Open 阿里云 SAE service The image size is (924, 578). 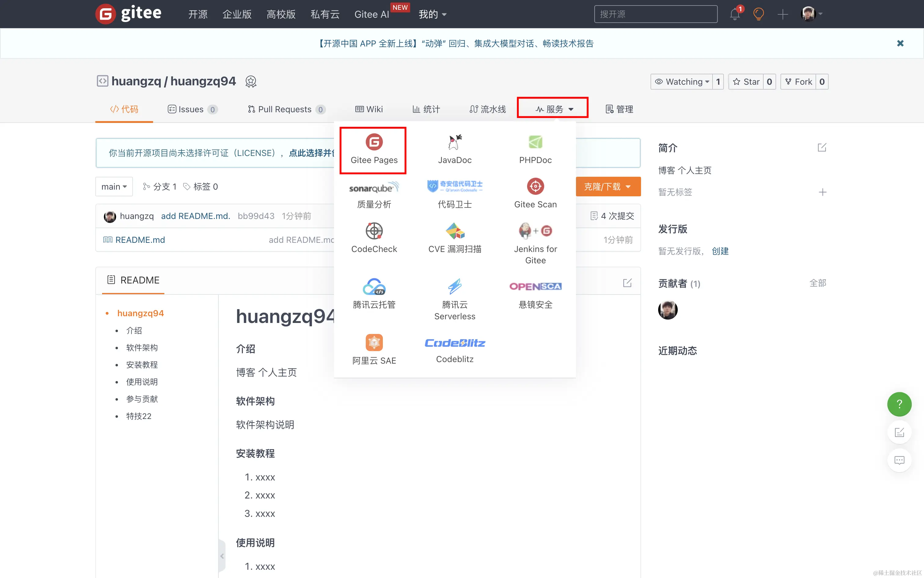374,350
